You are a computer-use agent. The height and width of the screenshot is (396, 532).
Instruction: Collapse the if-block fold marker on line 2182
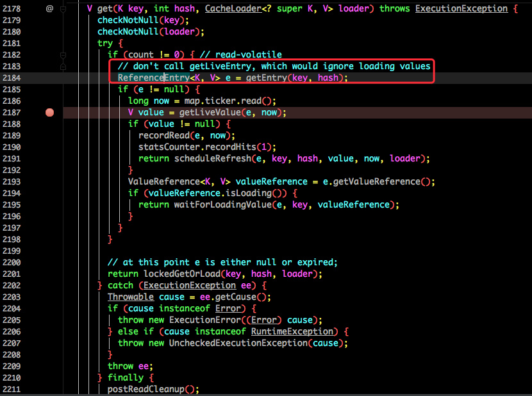click(x=63, y=55)
